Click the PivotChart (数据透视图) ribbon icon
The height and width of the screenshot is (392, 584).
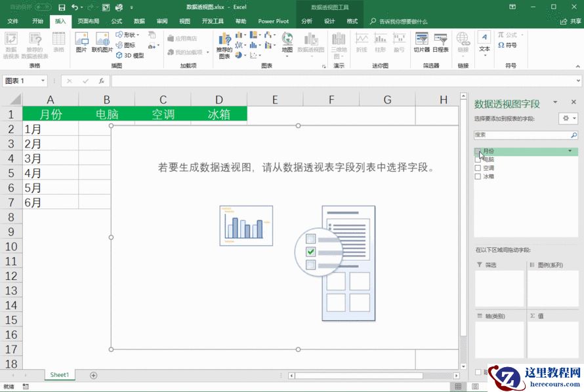[x=310, y=44]
